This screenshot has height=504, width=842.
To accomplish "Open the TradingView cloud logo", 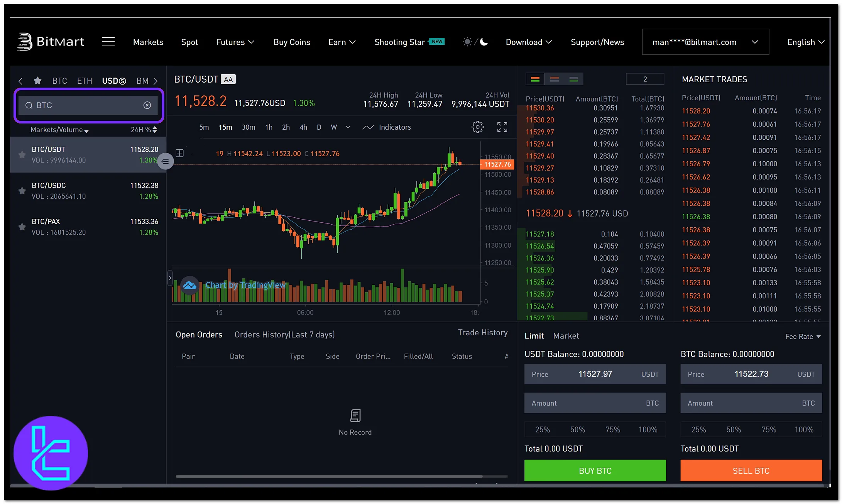I will click(x=189, y=285).
